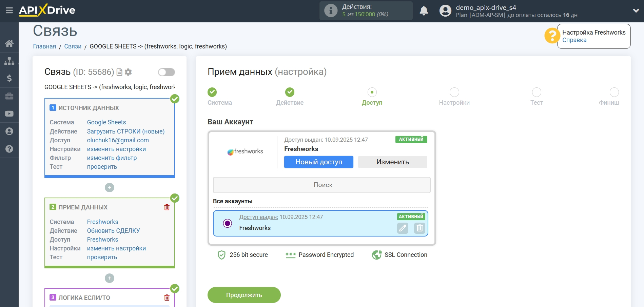Toggle the connection on/off switch

(166, 72)
